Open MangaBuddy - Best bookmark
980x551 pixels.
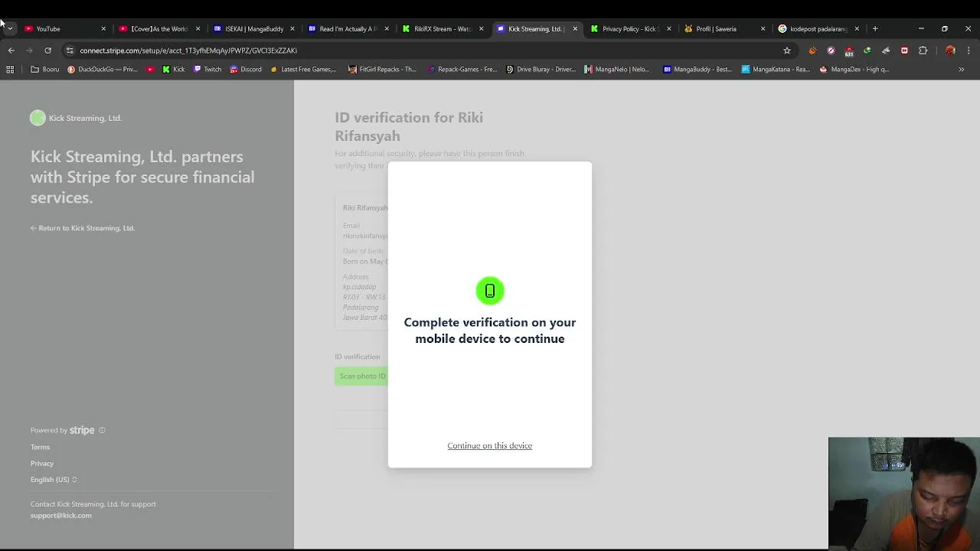697,69
